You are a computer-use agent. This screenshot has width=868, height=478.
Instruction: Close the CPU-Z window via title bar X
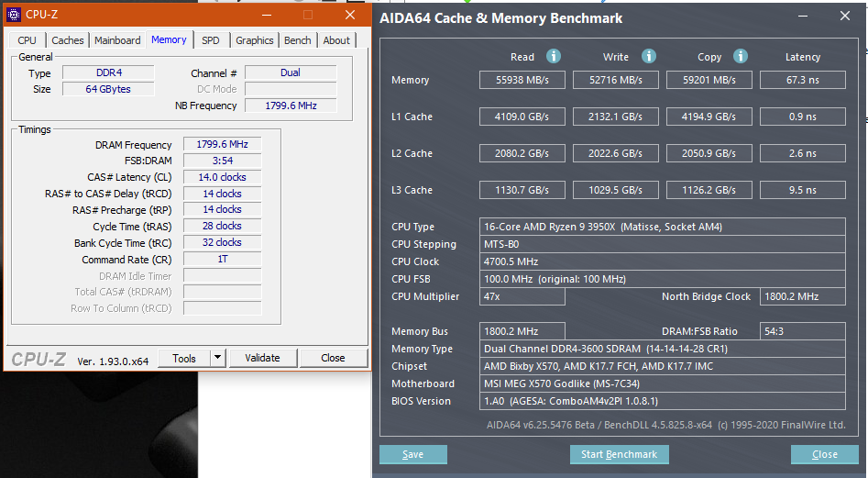coord(350,15)
